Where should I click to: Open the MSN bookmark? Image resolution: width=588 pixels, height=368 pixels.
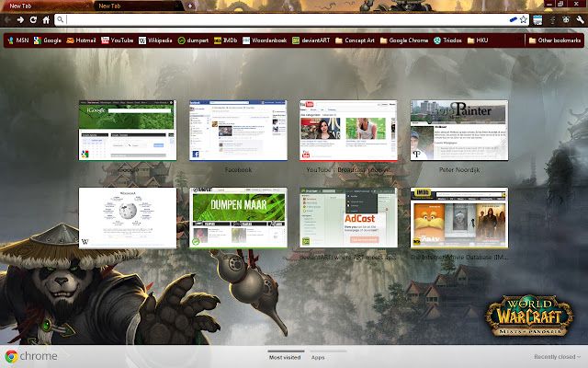pos(17,40)
